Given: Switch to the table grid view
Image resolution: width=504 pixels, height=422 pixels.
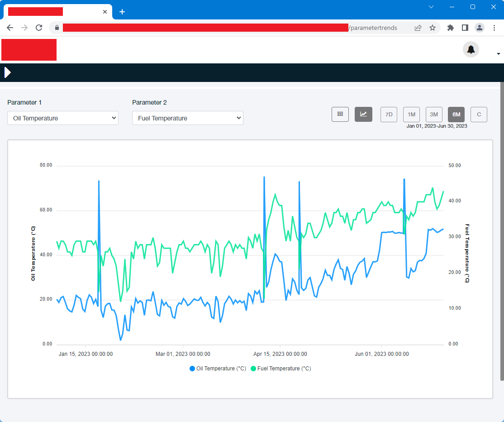Looking at the screenshot, I should click(x=340, y=115).
